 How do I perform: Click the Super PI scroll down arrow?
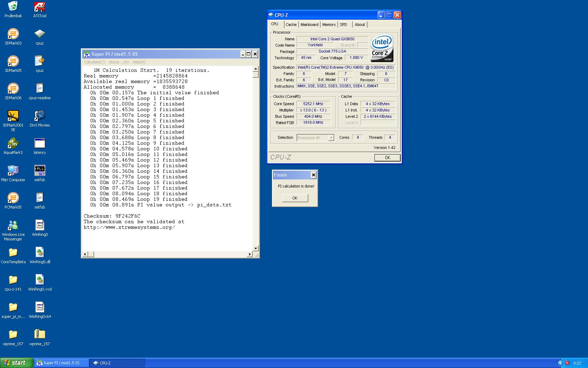click(255, 248)
